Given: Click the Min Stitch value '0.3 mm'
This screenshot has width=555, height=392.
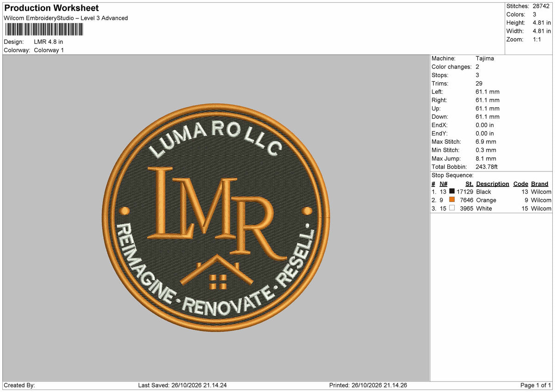Looking at the screenshot, I should (486, 150).
